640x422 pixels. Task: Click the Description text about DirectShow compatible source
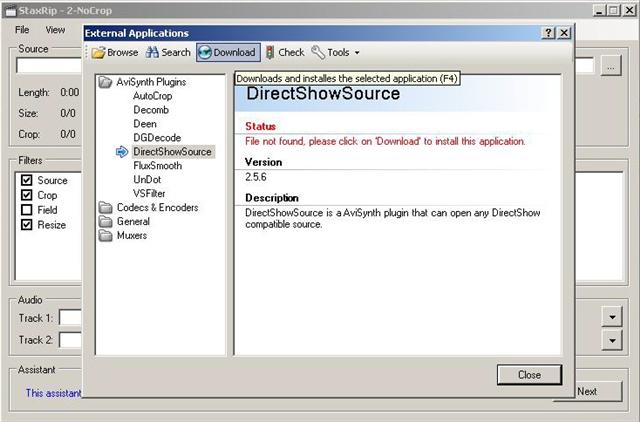(x=393, y=218)
